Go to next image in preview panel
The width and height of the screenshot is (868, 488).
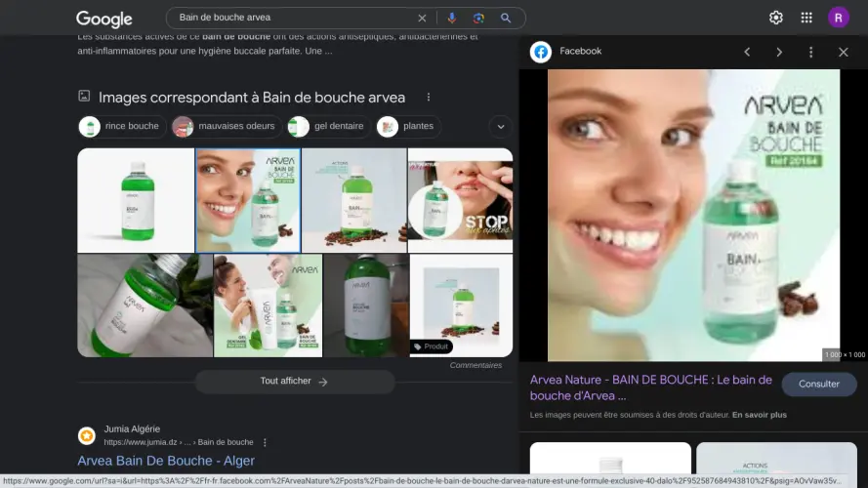coord(779,52)
